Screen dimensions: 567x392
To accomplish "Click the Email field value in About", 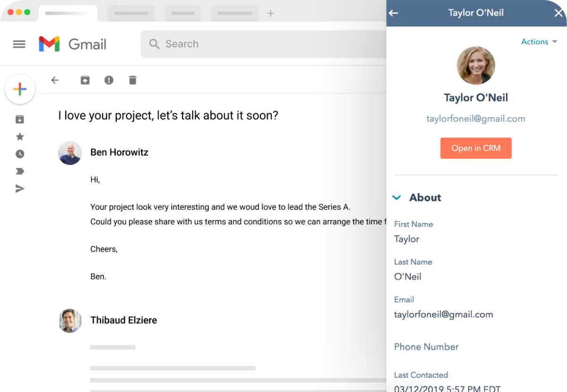I will [444, 315].
